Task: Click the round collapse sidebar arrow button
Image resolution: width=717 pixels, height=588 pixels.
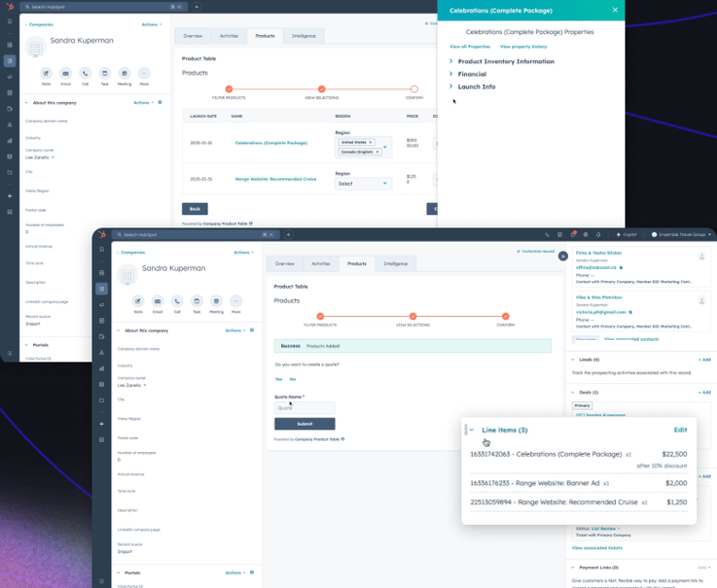Action: point(563,257)
